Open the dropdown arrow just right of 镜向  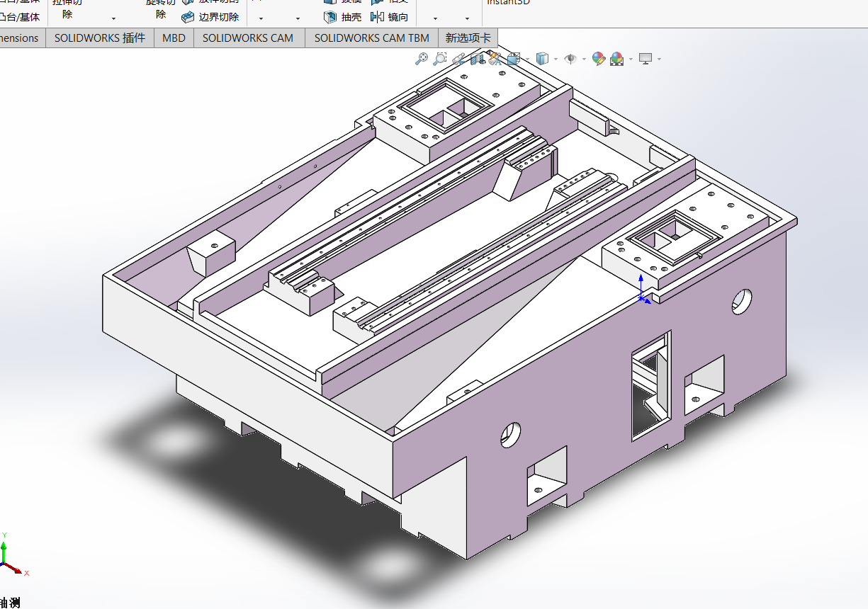point(435,18)
